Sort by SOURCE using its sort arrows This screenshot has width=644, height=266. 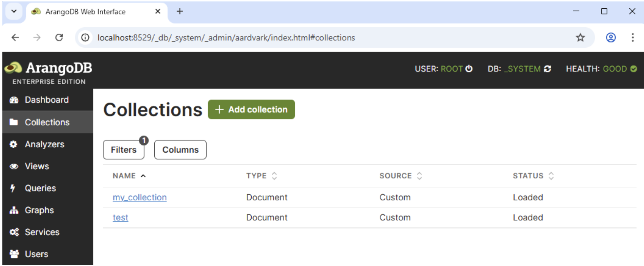(x=419, y=176)
